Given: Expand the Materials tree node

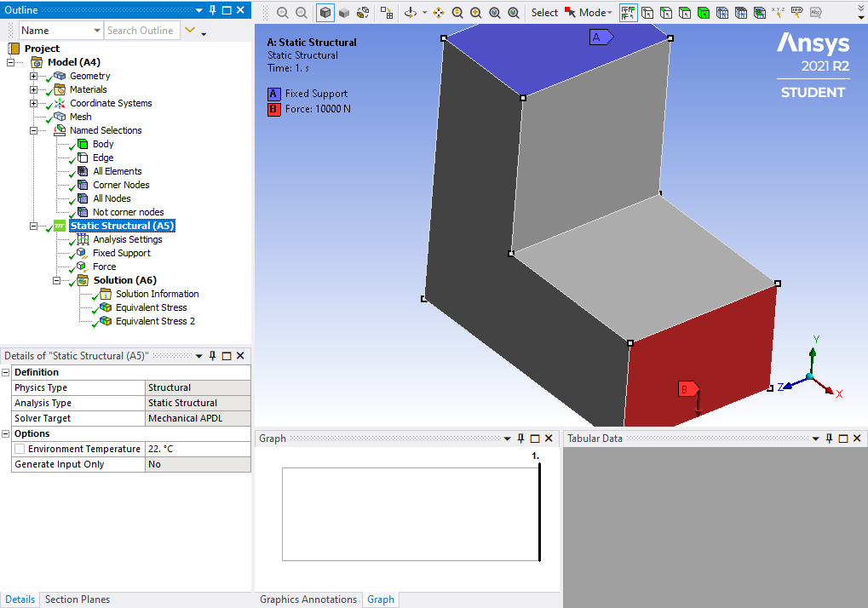Looking at the screenshot, I should [34, 89].
